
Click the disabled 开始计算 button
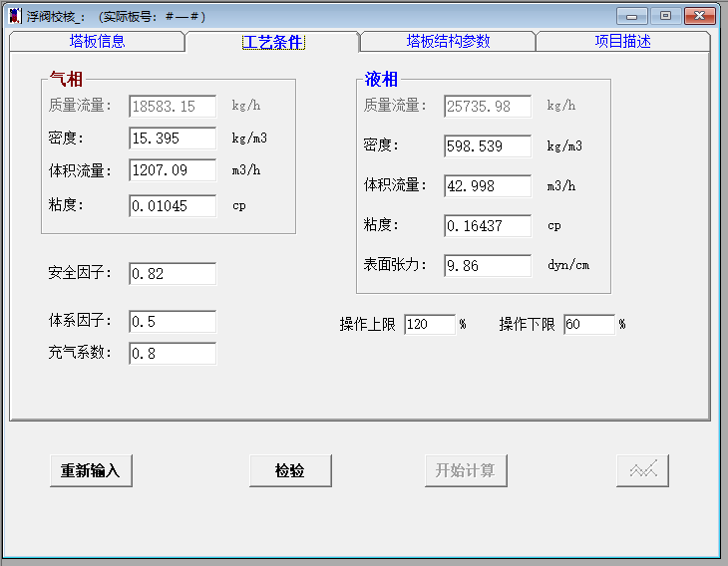(x=466, y=470)
